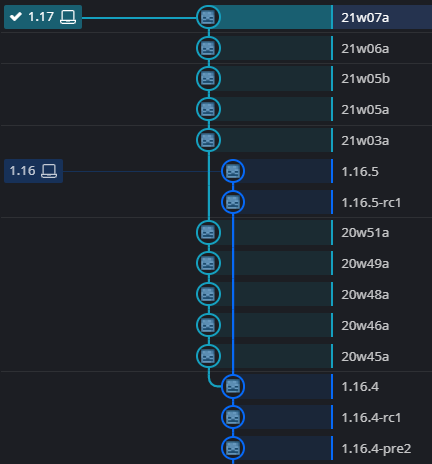This screenshot has height=464, width=432.
Task: Open the 21w03a version node icon
Action: click(208, 140)
